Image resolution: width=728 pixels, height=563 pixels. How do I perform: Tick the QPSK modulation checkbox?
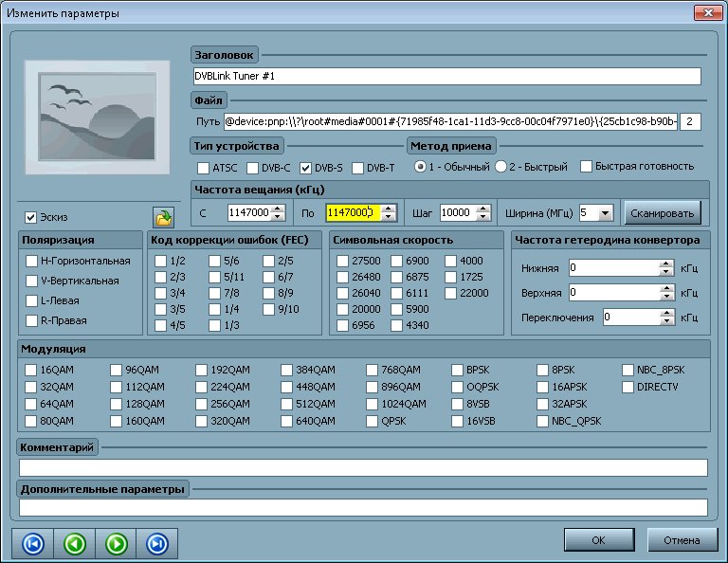pyautogui.click(x=373, y=422)
